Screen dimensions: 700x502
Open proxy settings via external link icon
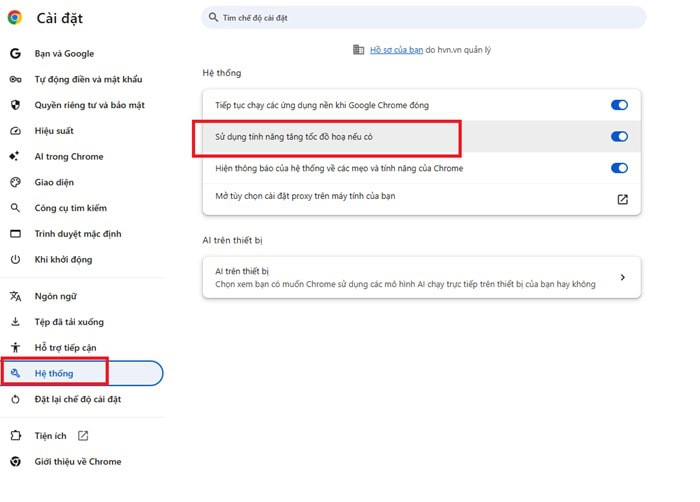tap(622, 199)
